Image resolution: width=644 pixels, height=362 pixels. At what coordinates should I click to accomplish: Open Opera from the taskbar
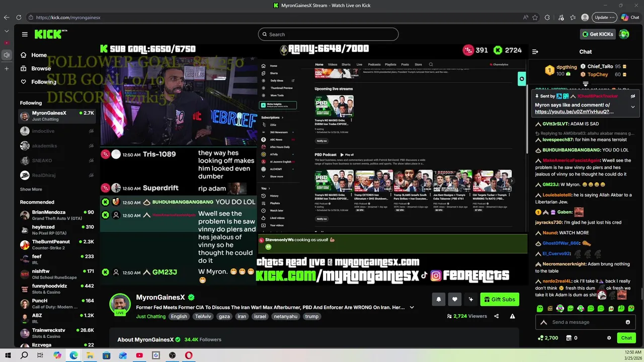[x=189, y=355]
